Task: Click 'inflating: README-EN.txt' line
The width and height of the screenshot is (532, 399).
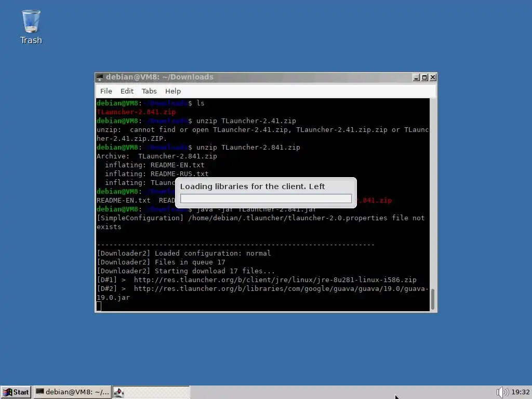Action: (x=155, y=165)
